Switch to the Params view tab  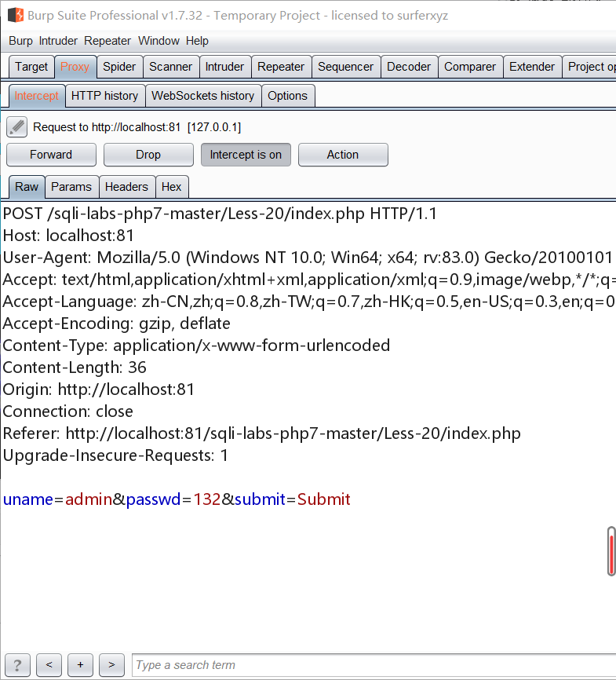71,187
